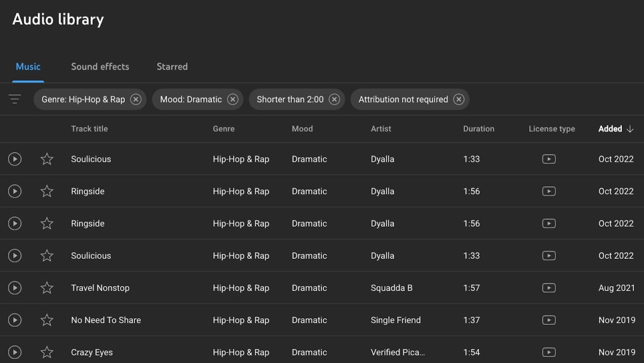Clear the Mood: Dramatic filter

tap(232, 99)
